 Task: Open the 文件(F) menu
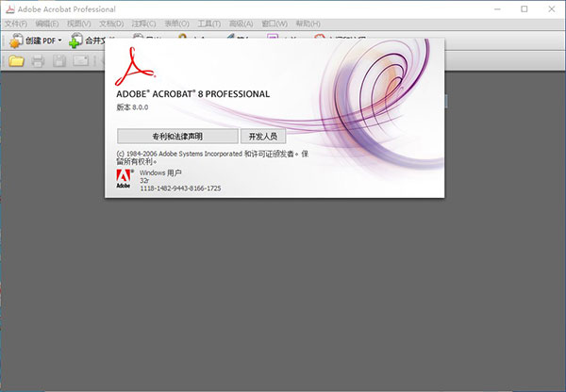point(15,24)
